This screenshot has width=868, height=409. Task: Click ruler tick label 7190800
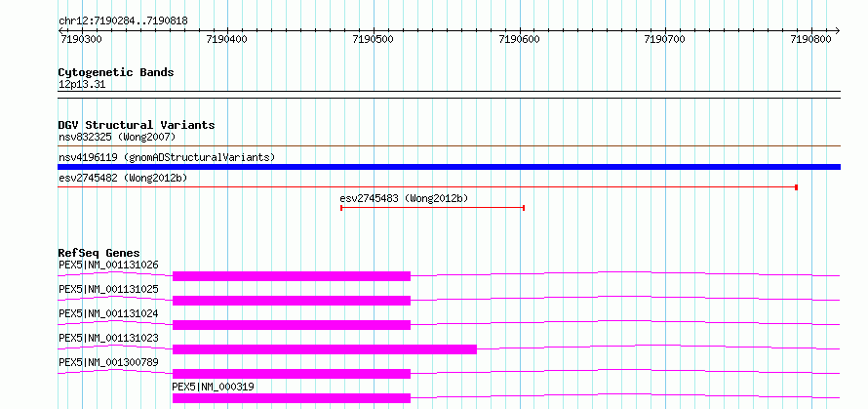tap(811, 39)
